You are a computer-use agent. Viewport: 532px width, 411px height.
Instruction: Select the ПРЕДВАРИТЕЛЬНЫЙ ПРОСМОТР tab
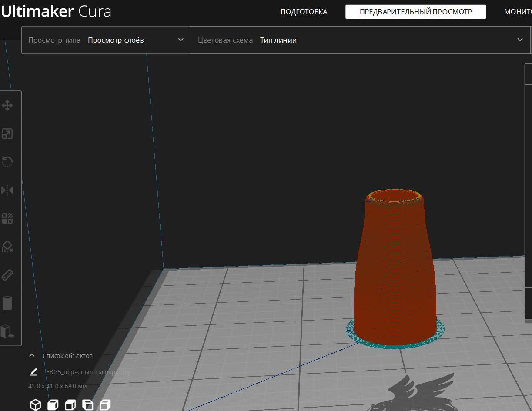[415, 12]
